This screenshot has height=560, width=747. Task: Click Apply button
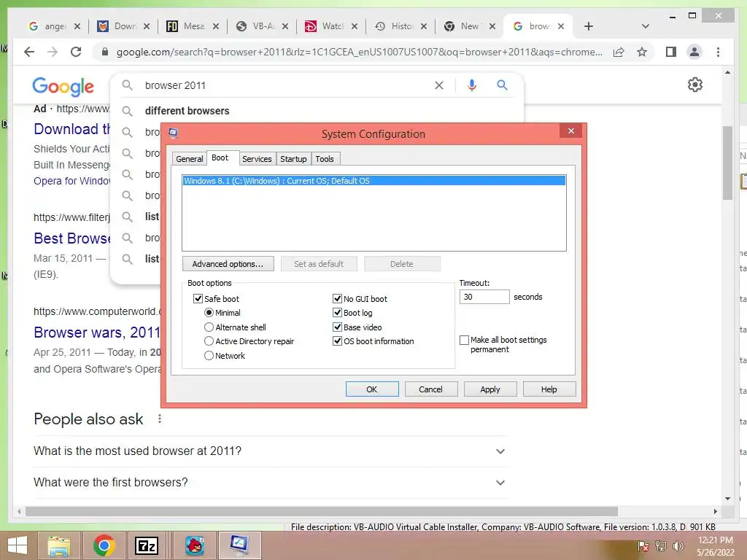pos(490,389)
